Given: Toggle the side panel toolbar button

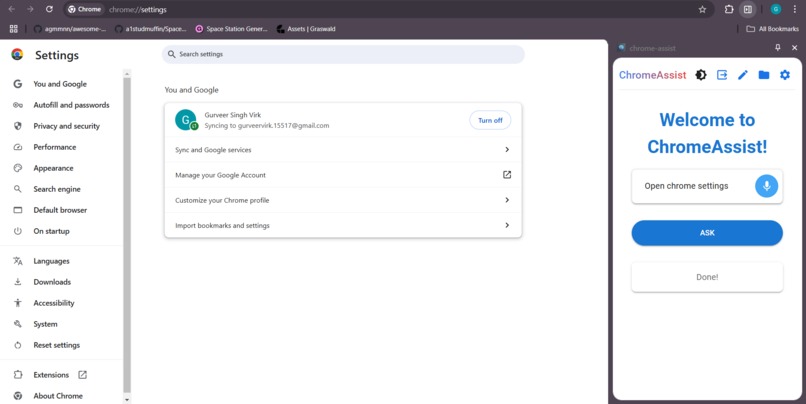Looking at the screenshot, I should [x=748, y=9].
